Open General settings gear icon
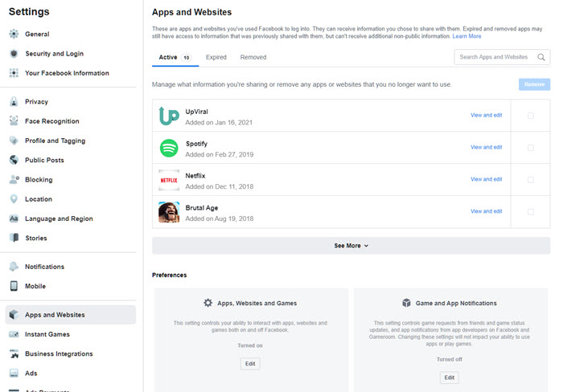 14,34
